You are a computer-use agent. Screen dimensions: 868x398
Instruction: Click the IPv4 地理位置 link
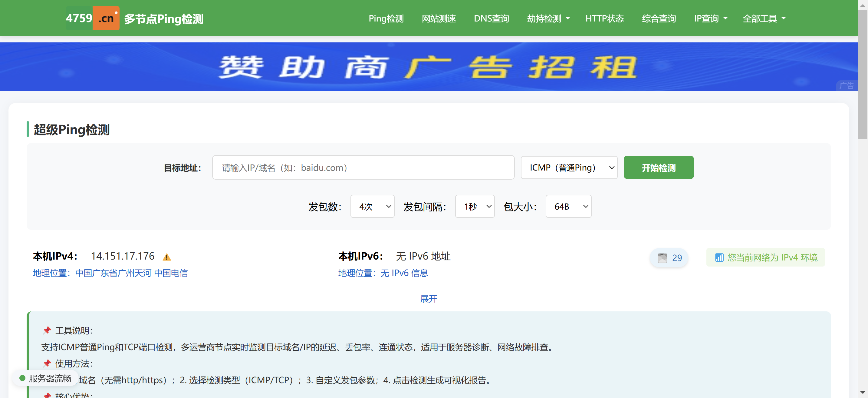110,273
